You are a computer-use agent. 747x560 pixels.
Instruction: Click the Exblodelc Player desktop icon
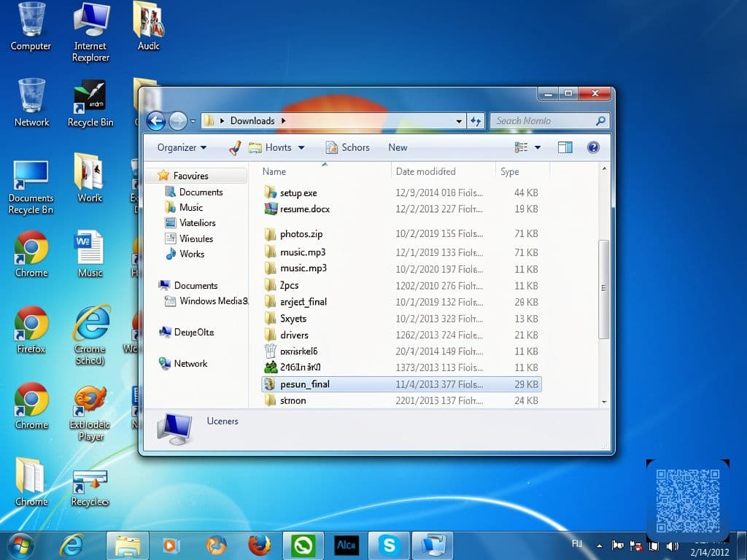click(x=90, y=413)
